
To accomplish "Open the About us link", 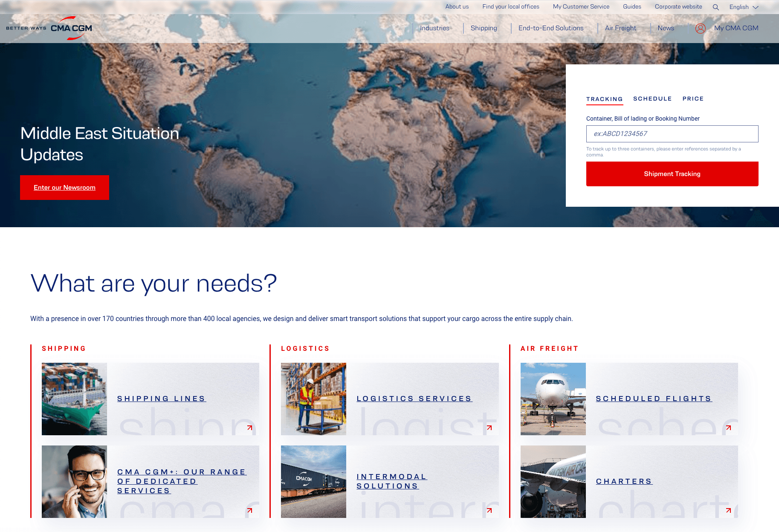I will pos(457,7).
